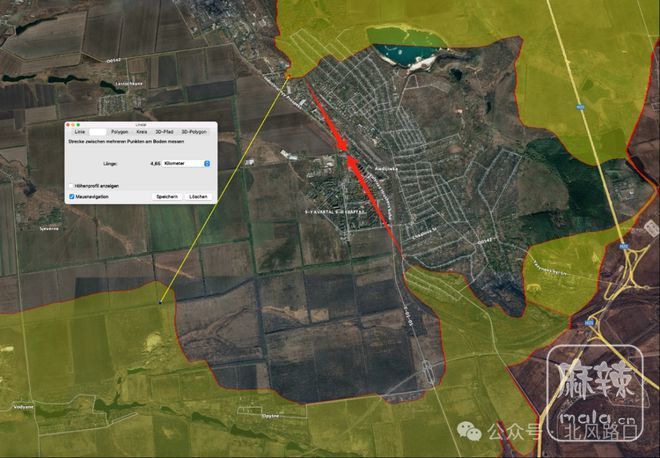The height and width of the screenshot is (458, 660).
Task: Enable Höhenprofil anzeigen checkbox
Action: [71, 186]
